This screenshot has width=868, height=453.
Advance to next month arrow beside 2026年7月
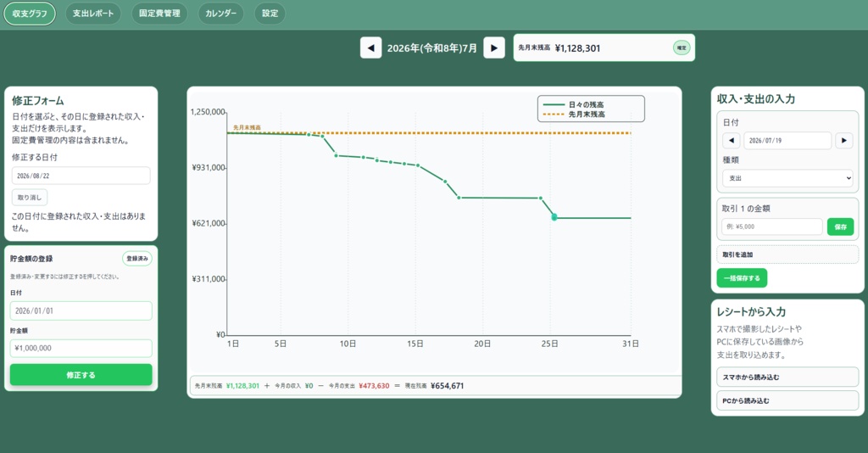[x=494, y=48]
